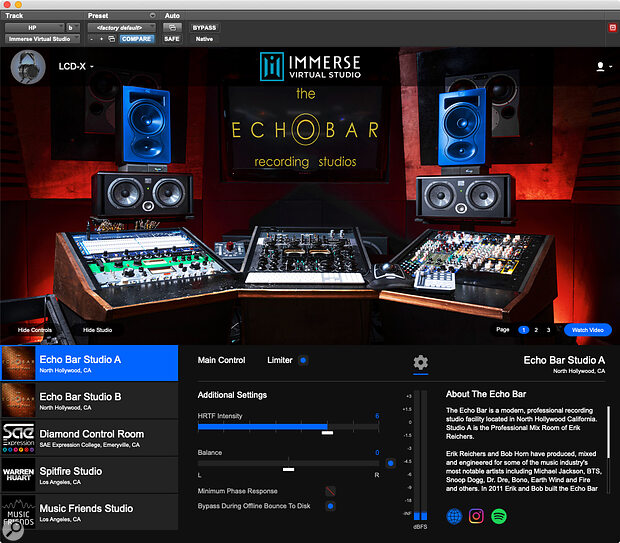Go to studio image page 1
The height and width of the screenshot is (543, 620).
click(x=524, y=330)
